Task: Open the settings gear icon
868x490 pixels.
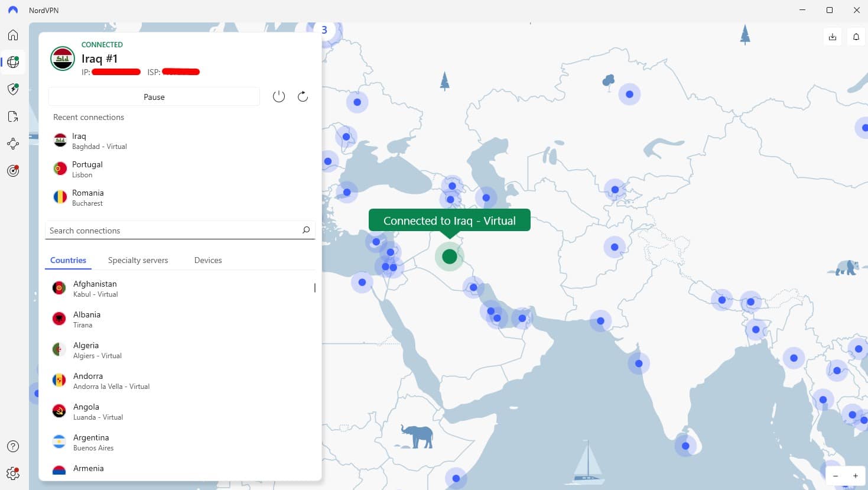Action: click(x=13, y=473)
